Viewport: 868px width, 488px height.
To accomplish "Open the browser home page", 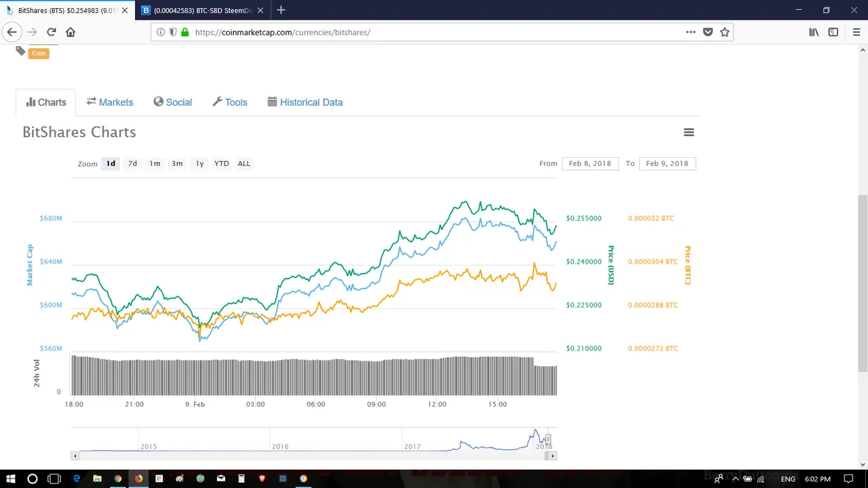I will point(71,32).
